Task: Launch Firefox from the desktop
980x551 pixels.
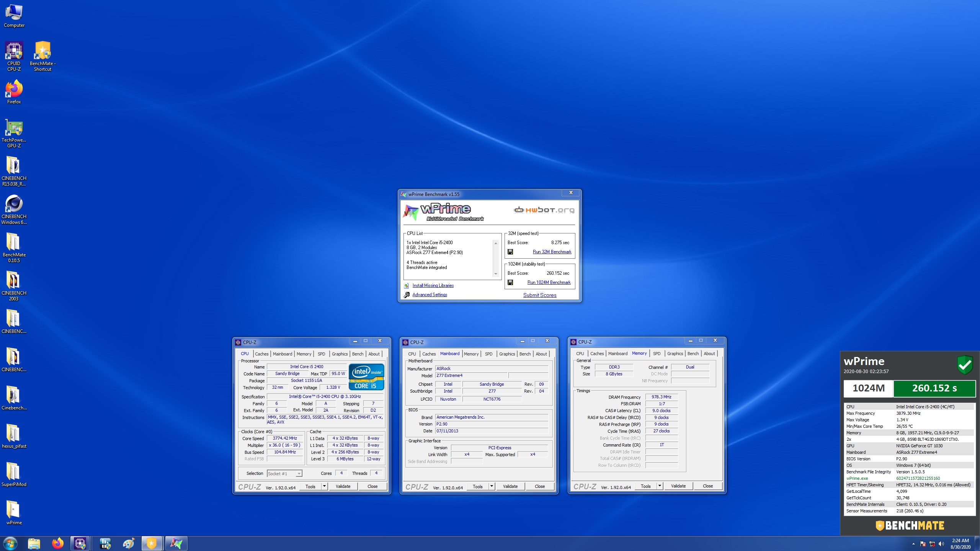Action: 14,92
